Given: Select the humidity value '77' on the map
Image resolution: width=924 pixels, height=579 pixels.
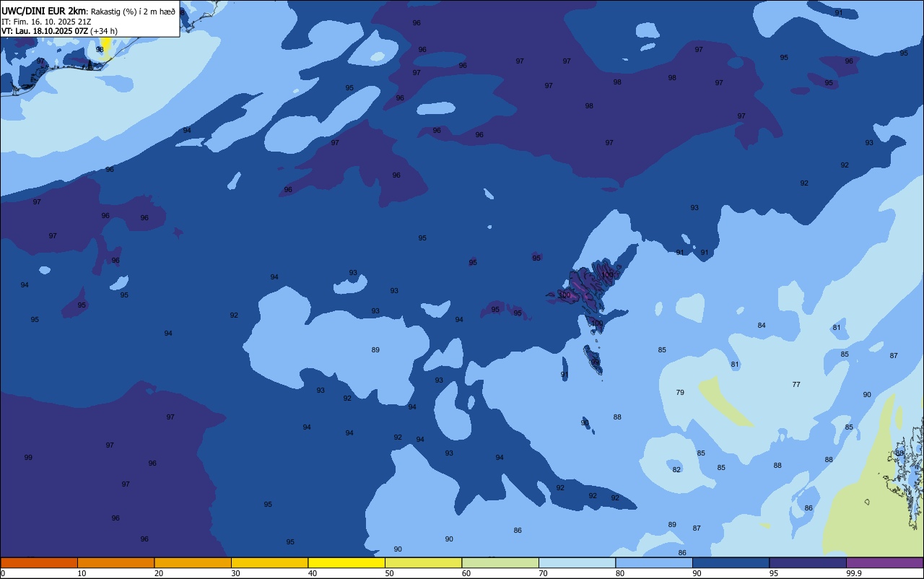Looking at the screenshot, I should click(x=796, y=384).
